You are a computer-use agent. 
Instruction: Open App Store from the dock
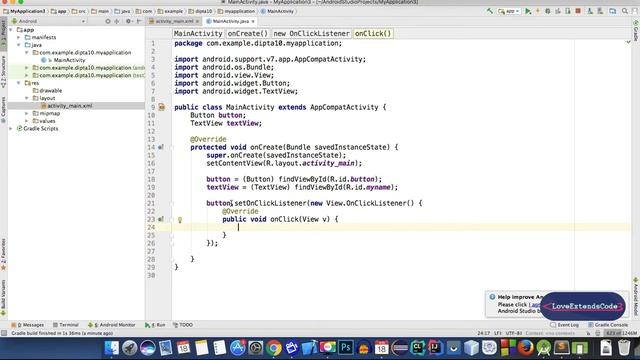point(238,348)
